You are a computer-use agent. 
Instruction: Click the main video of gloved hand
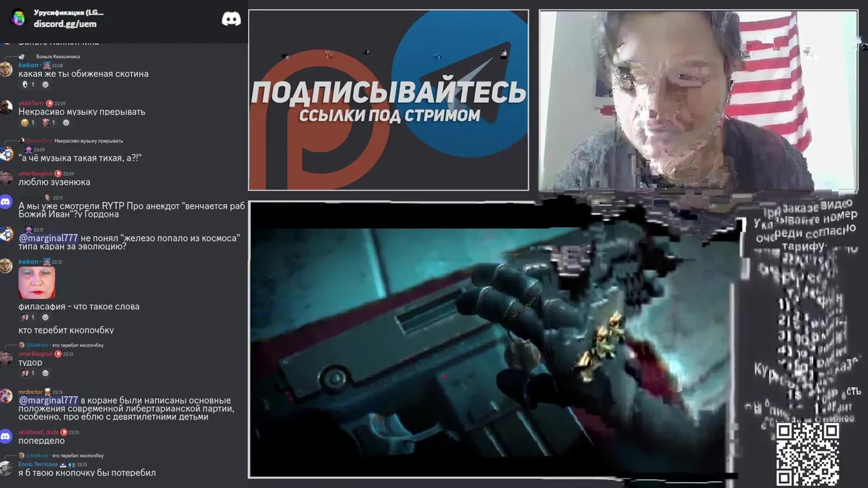[x=494, y=340]
